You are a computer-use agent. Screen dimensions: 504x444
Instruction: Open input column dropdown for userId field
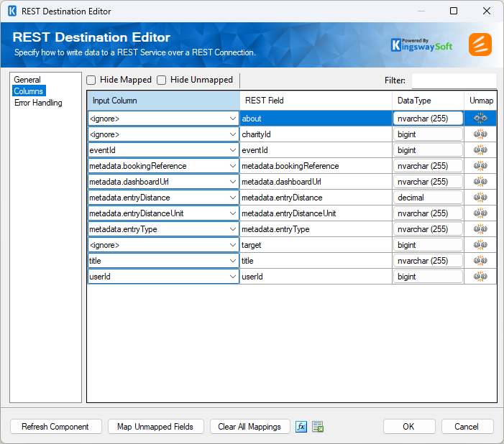point(233,277)
